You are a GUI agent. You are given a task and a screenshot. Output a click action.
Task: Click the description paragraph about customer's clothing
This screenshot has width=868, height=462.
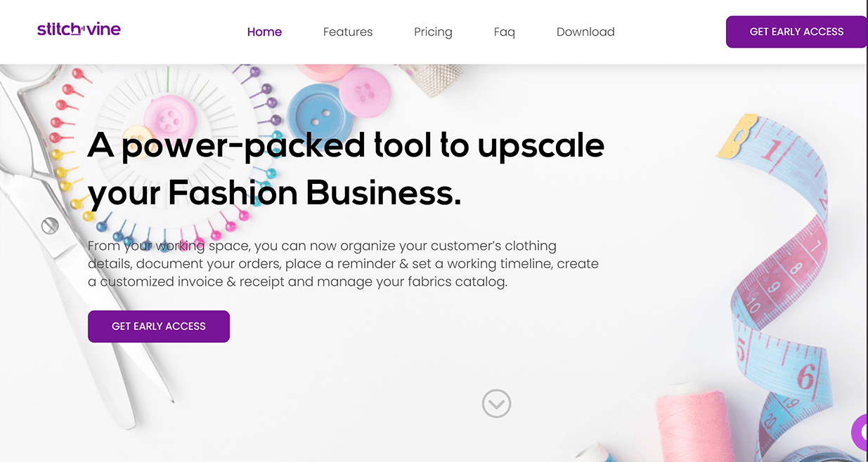click(x=343, y=264)
